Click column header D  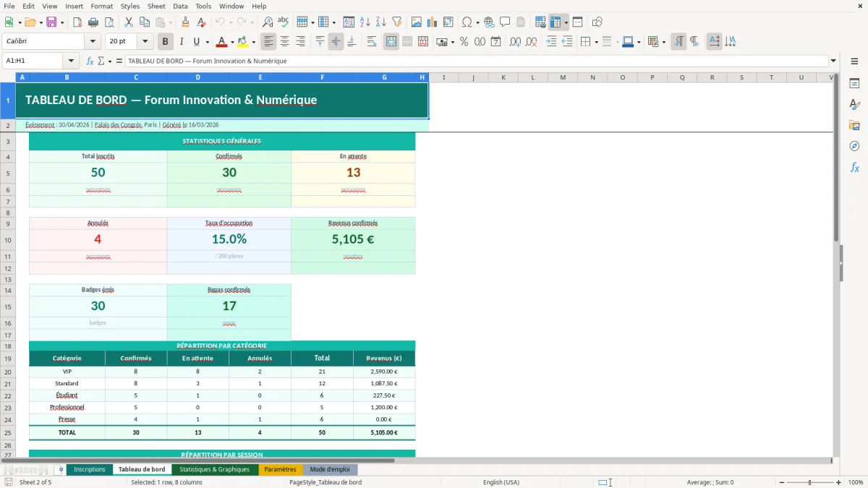coord(198,77)
